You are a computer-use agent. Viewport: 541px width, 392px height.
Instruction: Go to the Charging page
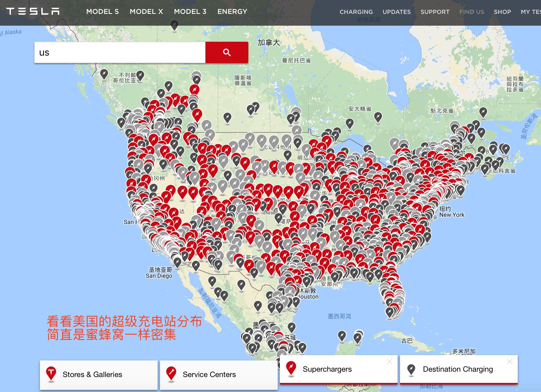356,12
